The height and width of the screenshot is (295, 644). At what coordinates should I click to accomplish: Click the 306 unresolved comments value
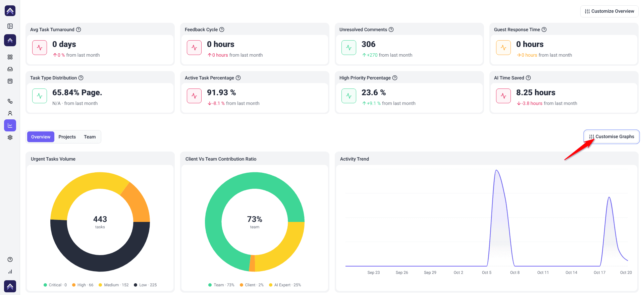pos(368,44)
